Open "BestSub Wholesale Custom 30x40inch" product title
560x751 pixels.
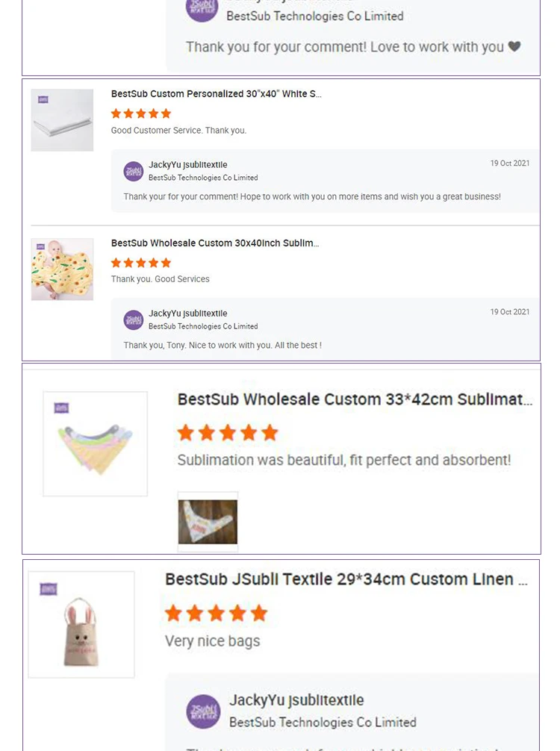(x=215, y=243)
